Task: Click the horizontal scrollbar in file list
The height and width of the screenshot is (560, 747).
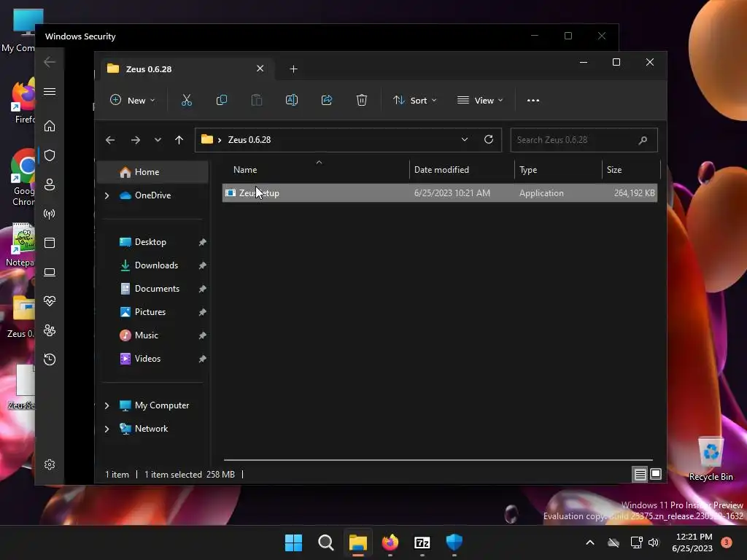Action: click(x=438, y=460)
